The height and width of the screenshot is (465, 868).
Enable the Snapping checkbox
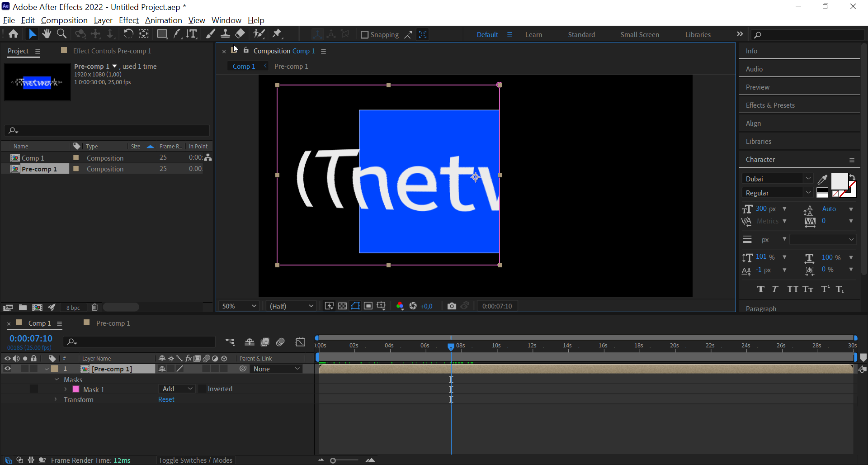(x=364, y=34)
